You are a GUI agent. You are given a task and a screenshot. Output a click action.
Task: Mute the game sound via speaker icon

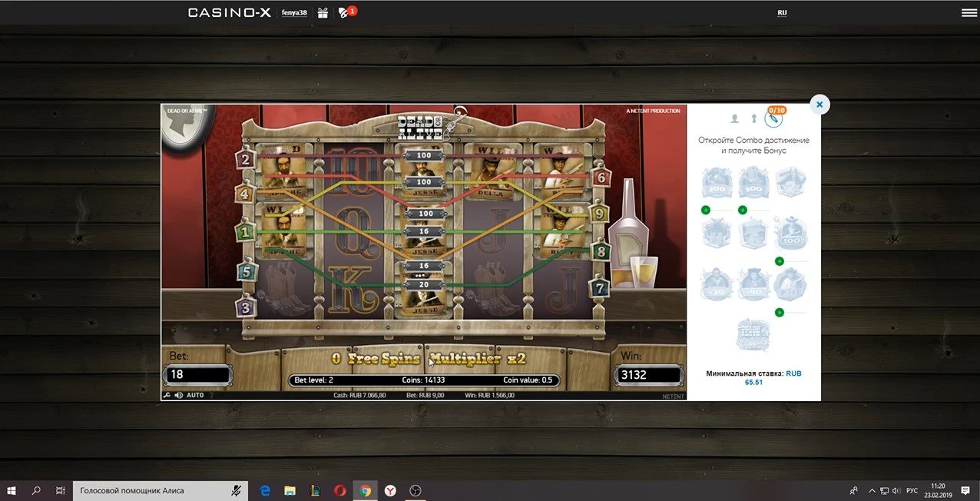tap(178, 395)
